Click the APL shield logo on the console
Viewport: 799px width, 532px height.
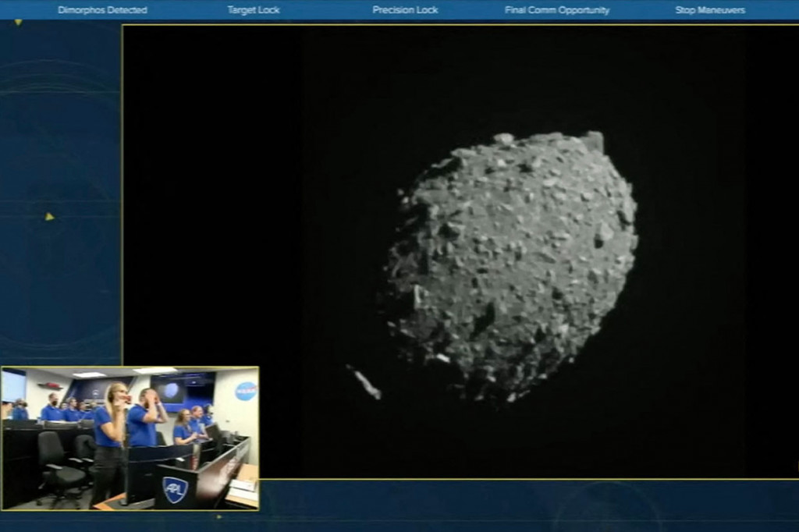(176, 490)
